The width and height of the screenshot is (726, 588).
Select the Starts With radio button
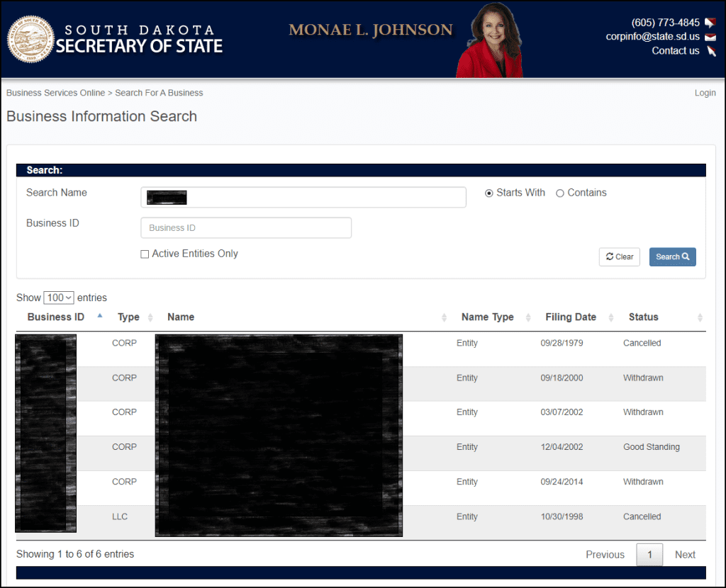coord(488,193)
